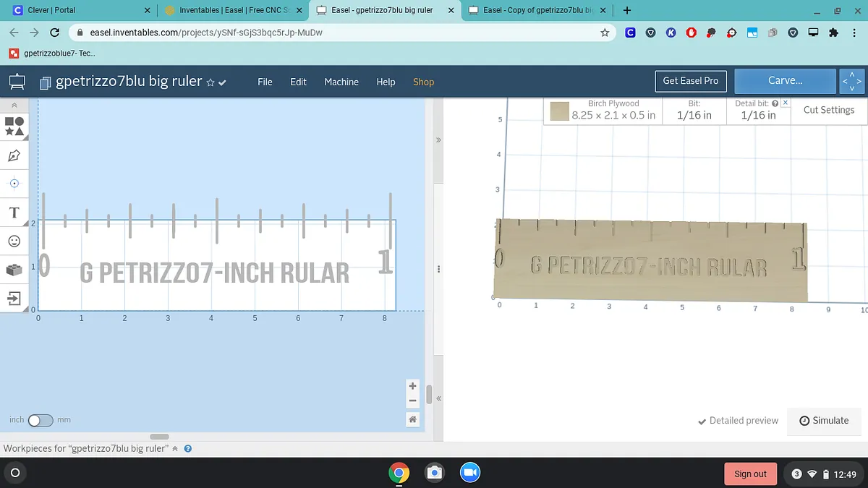Open the File menu
868x488 pixels.
(x=265, y=82)
